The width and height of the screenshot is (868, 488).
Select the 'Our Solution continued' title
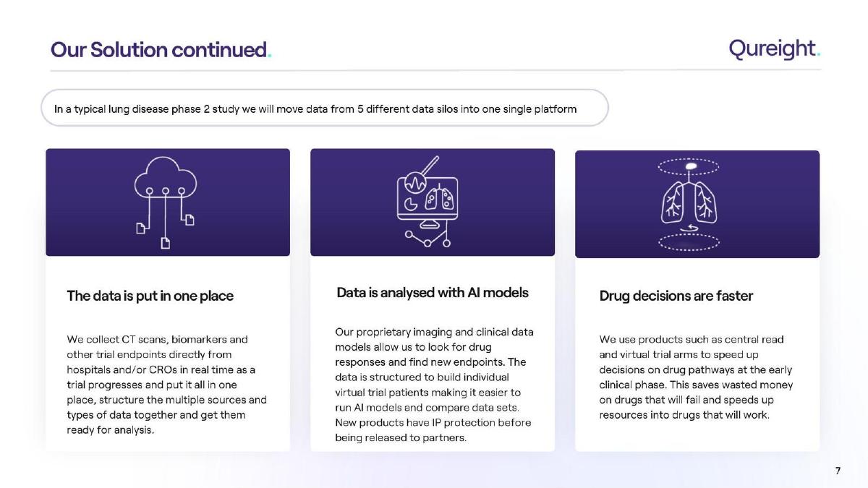click(161, 50)
